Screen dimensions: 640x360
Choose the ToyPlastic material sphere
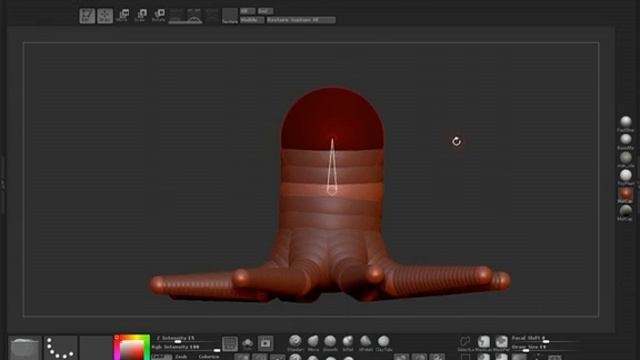[x=625, y=177]
